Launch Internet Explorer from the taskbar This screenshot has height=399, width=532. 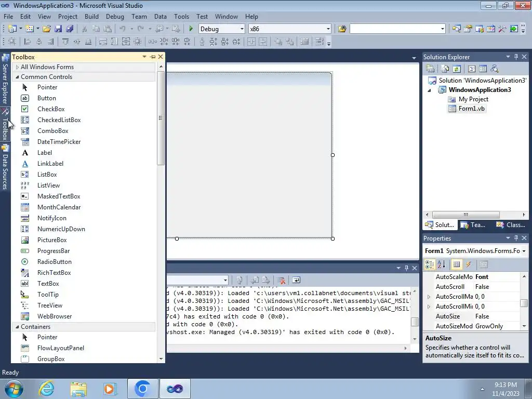[x=46, y=389]
